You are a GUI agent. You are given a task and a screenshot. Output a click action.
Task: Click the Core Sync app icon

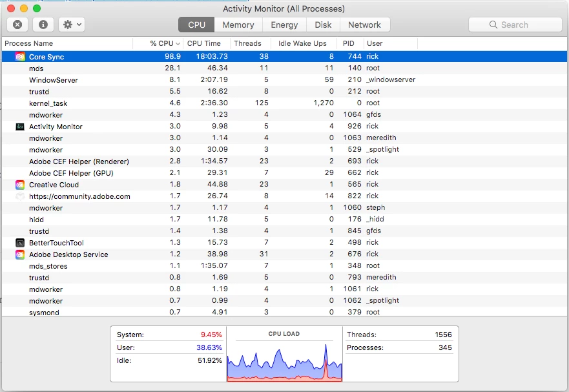tap(20, 57)
